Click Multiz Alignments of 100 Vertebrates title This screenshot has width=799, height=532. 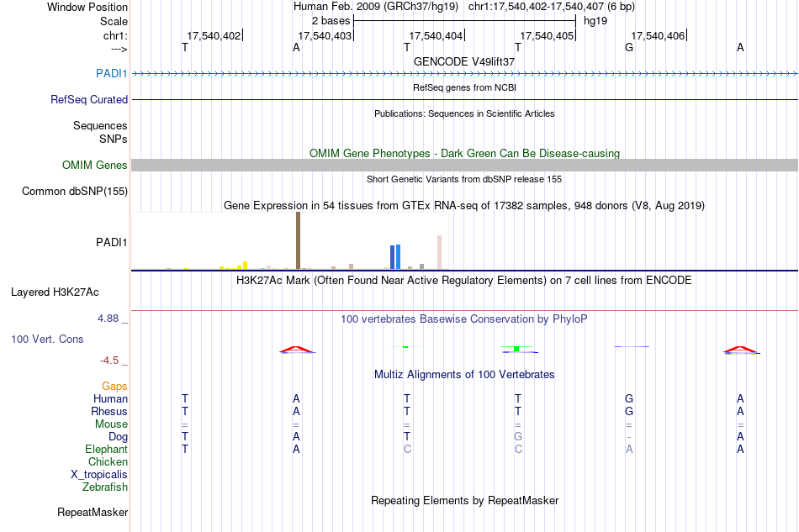(x=464, y=375)
